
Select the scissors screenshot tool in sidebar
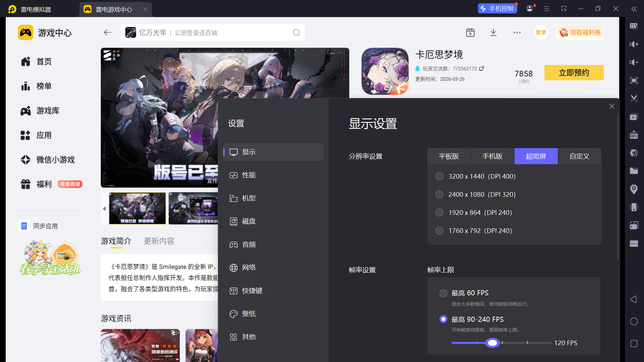(634, 98)
